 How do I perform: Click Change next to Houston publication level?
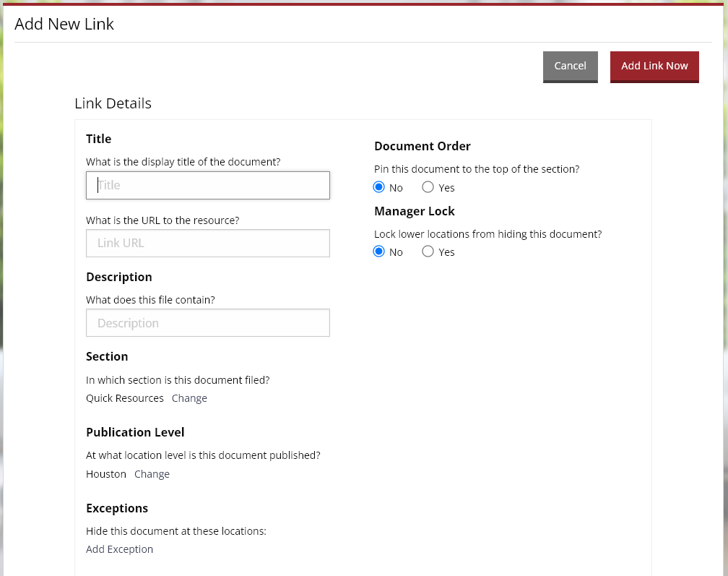(152, 473)
